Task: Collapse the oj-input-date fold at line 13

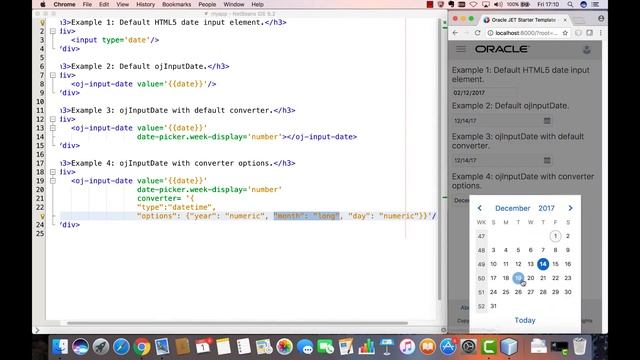Action: (53, 128)
